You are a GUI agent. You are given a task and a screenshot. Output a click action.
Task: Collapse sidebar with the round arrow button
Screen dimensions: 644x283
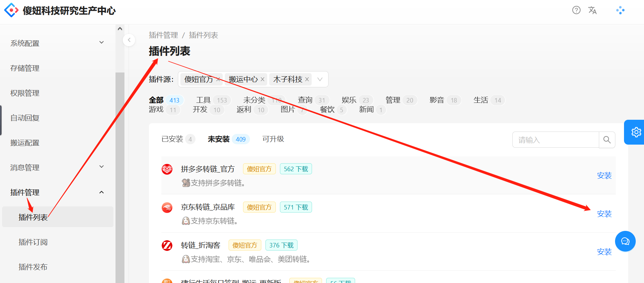(129, 40)
